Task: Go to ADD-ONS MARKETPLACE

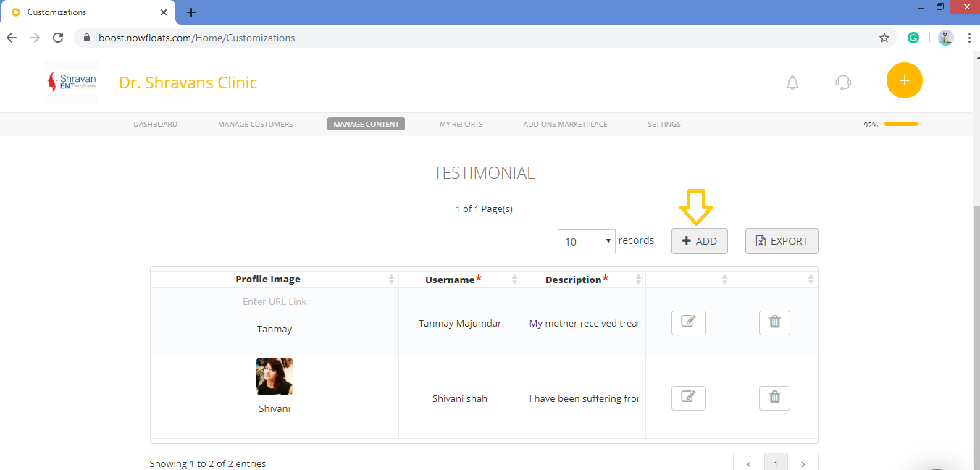Action: click(x=566, y=124)
